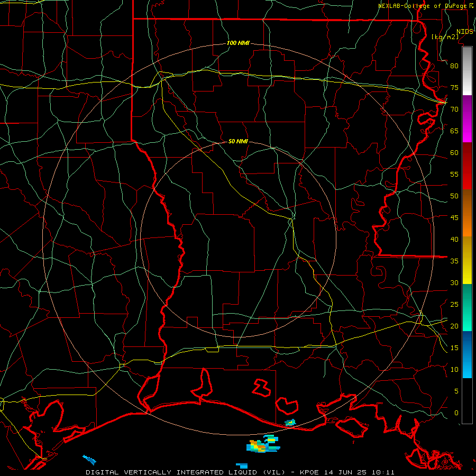Pick the blue segment of the VIL scale
This screenshot has width=476, height=476.
coord(467,354)
